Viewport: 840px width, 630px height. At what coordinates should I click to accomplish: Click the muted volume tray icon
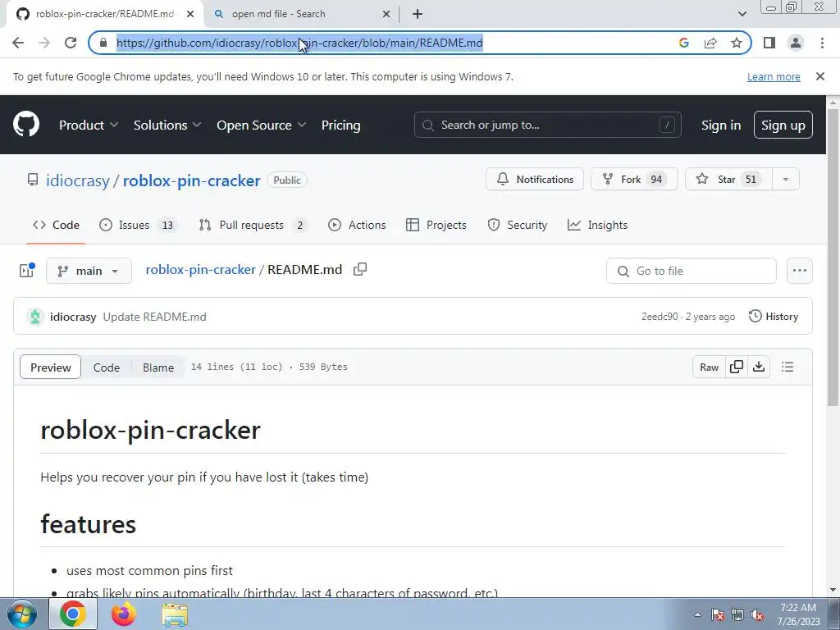point(757,615)
